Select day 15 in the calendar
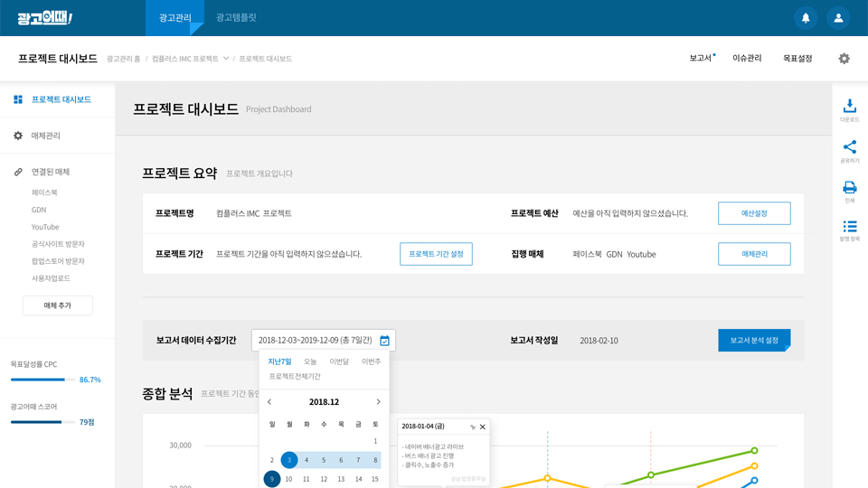Image resolution: width=868 pixels, height=488 pixels. pos(375,479)
